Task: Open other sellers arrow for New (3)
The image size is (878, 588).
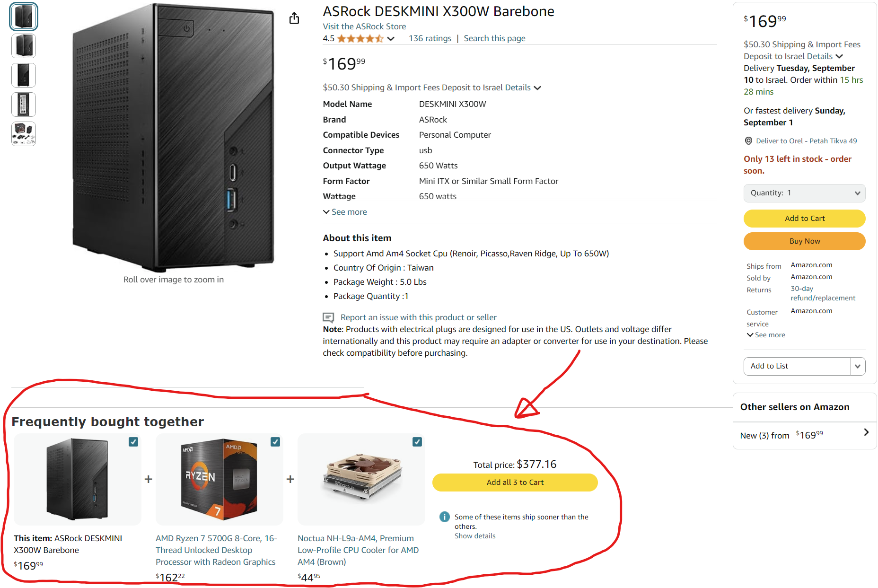Action: click(x=866, y=432)
